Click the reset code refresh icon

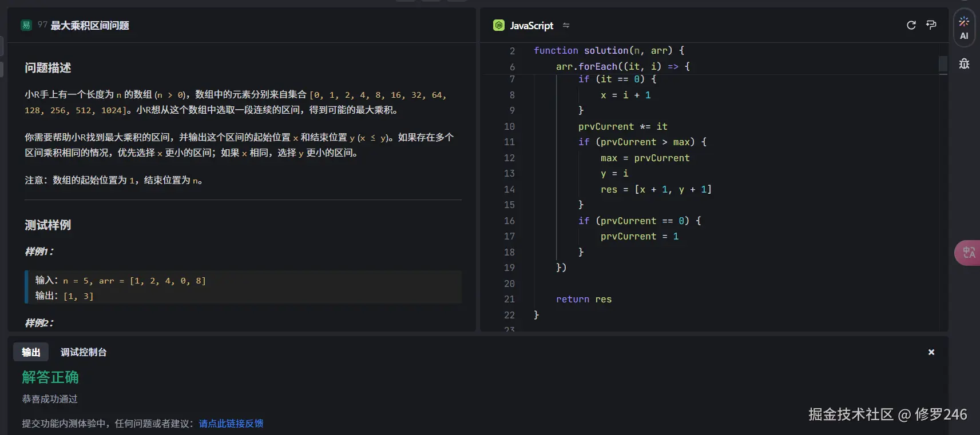coord(911,25)
